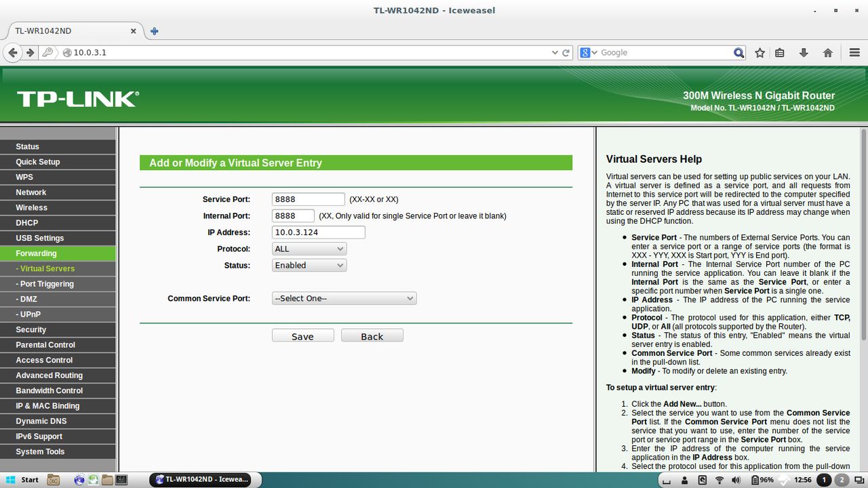Open the Start menu
Screen dimensions: 868x488
tap(22, 480)
